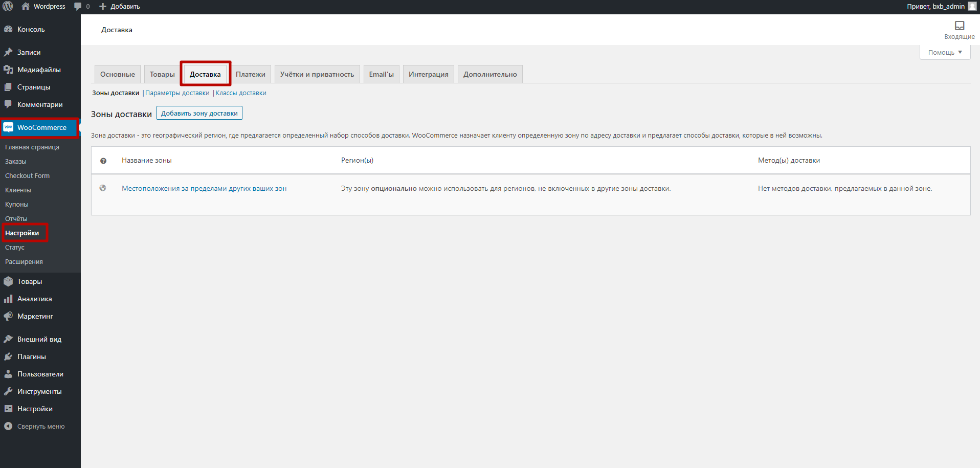Open WooCommerce Главная страница submenu
The image size is (980, 468).
pyautogui.click(x=32, y=147)
